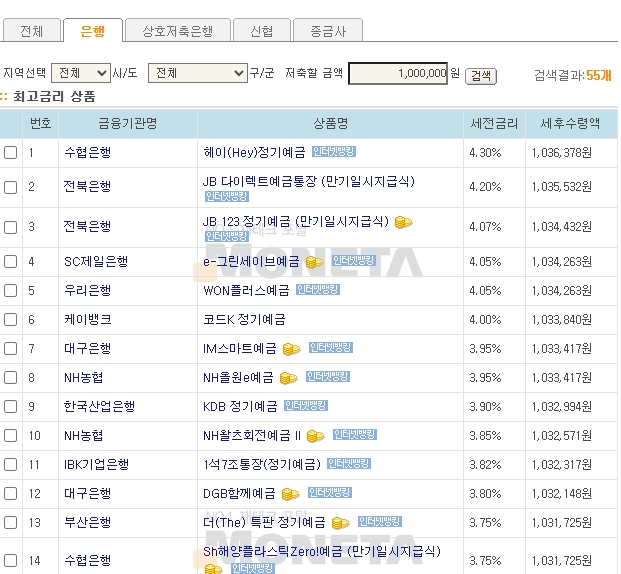Viewport: 621px width, 574px height.
Task: Open the NH올원e예금 product link
Action: [238, 378]
